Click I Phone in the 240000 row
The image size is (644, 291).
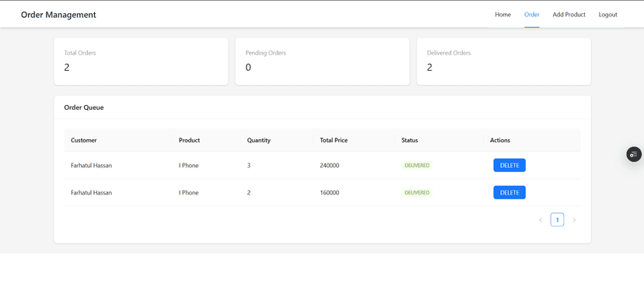click(188, 166)
